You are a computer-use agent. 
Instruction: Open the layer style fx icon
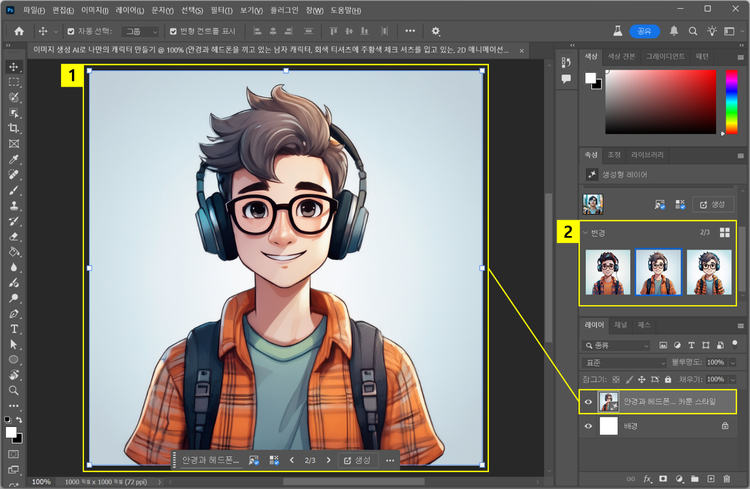click(x=648, y=479)
